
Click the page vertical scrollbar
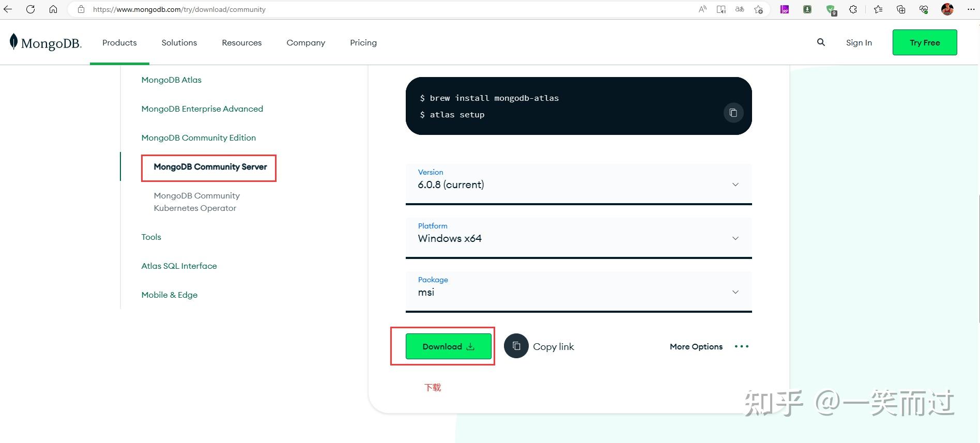[978, 258]
